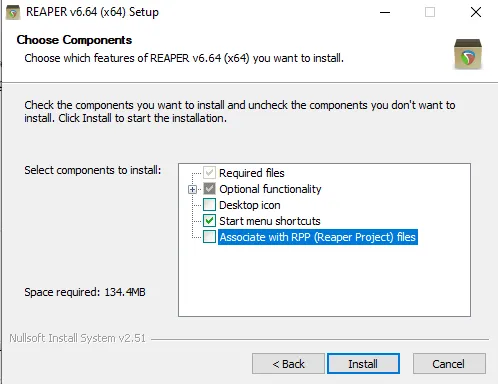Uncheck Start menu shortcuts
498x384 pixels.
point(209,221)
